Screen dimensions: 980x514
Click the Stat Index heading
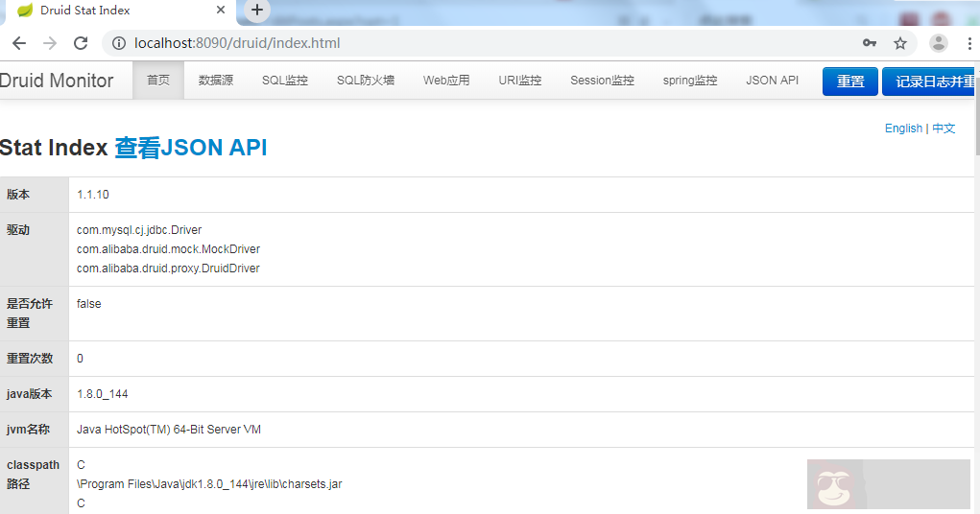[x=54, y=148]
